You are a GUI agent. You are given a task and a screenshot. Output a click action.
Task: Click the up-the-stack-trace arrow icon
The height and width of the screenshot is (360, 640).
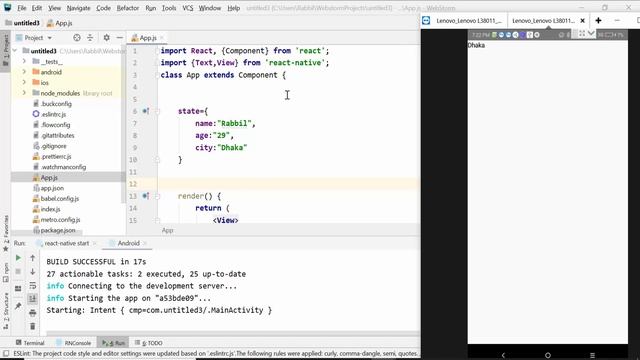tap(33, 258)
